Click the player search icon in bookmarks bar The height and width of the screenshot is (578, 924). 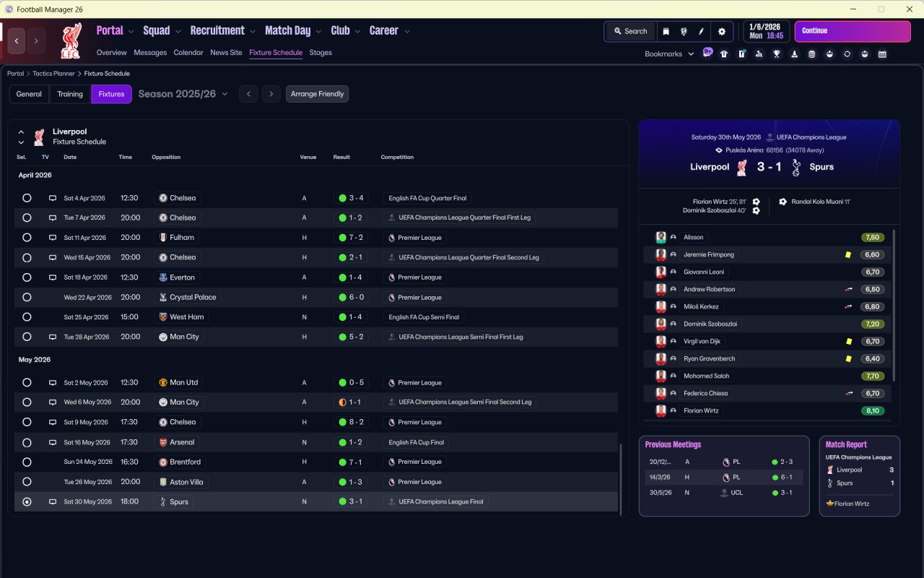759,54
